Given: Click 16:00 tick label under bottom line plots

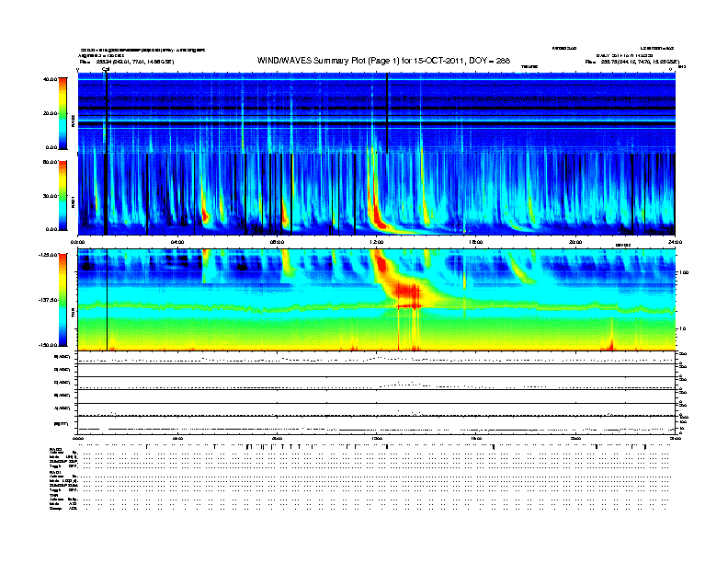Looking at the screenshot, I should click(476, 438).
